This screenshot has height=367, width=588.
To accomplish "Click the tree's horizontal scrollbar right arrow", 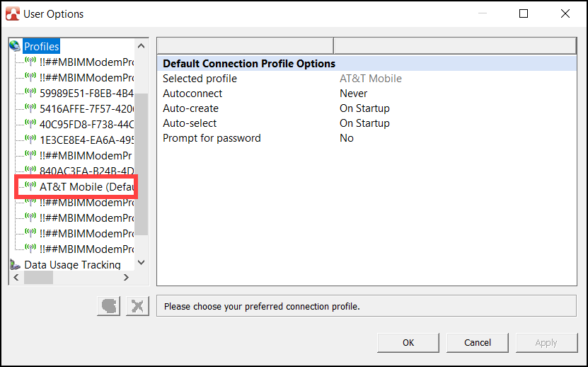I will (127, 278).
